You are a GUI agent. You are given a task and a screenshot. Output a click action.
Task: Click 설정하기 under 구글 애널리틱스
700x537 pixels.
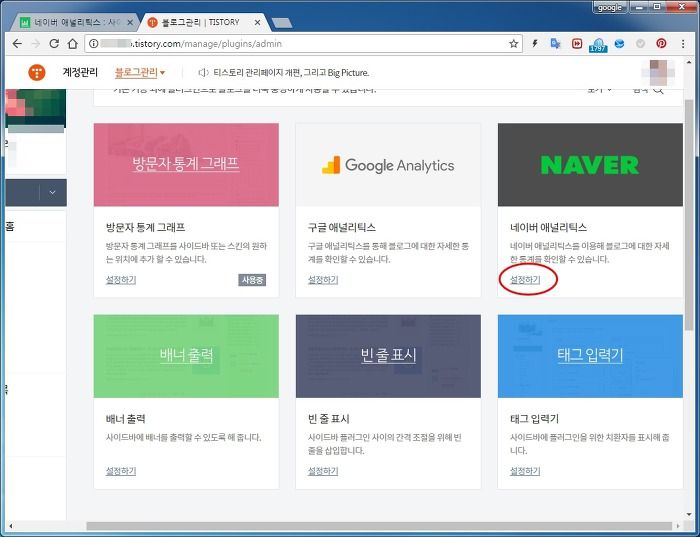point(323,280)
